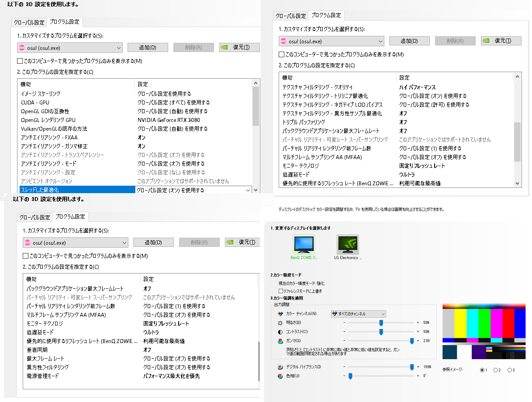
Task: Click the color bars reference image
Action: 484,331
